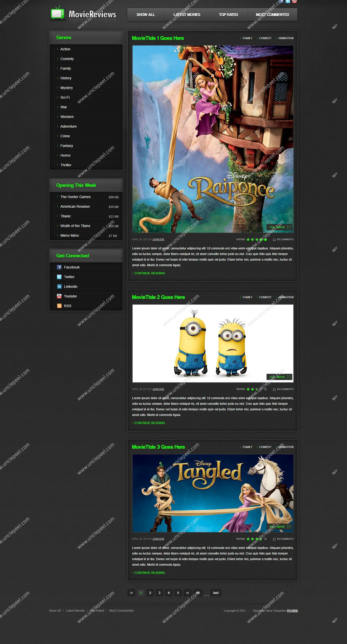Open MovieTitle 1 Goes Here heading
Image resolution: width=347 pixels, height=644 pixels.
(x=158, y=38)
